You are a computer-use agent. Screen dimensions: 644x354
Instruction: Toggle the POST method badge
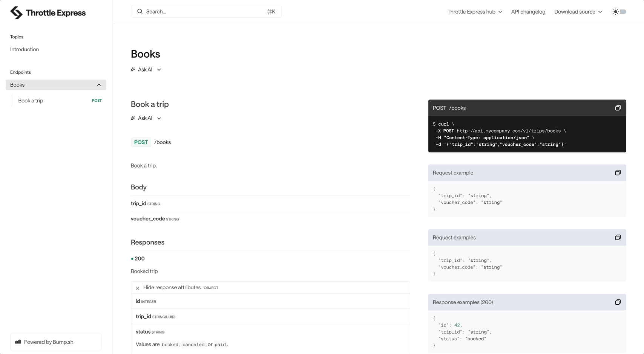[141, 142]
